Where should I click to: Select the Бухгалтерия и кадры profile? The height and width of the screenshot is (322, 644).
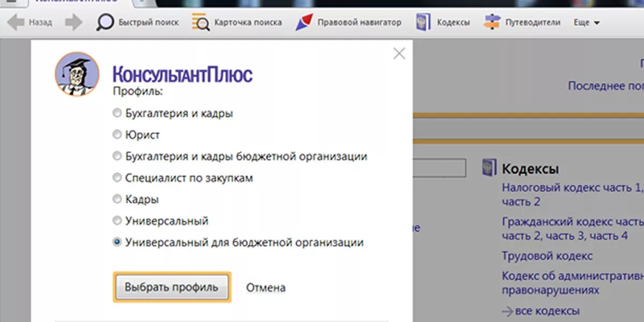click(117, 113)
